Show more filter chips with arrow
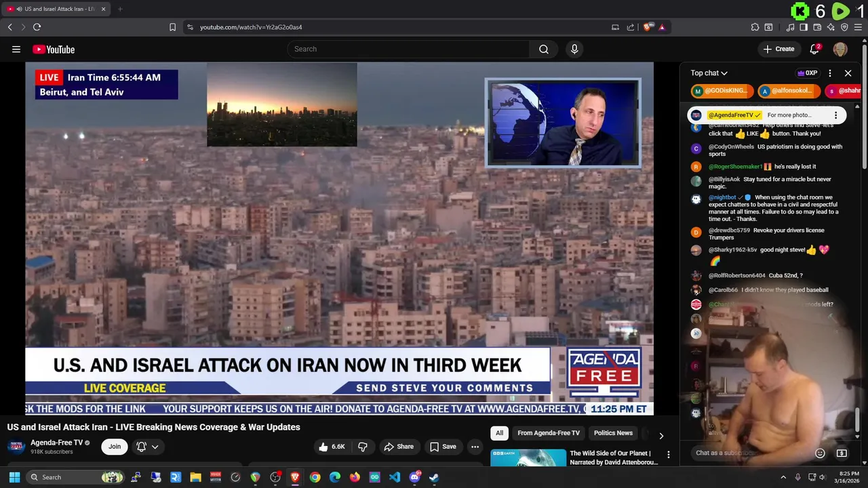 tap(661, 435)
